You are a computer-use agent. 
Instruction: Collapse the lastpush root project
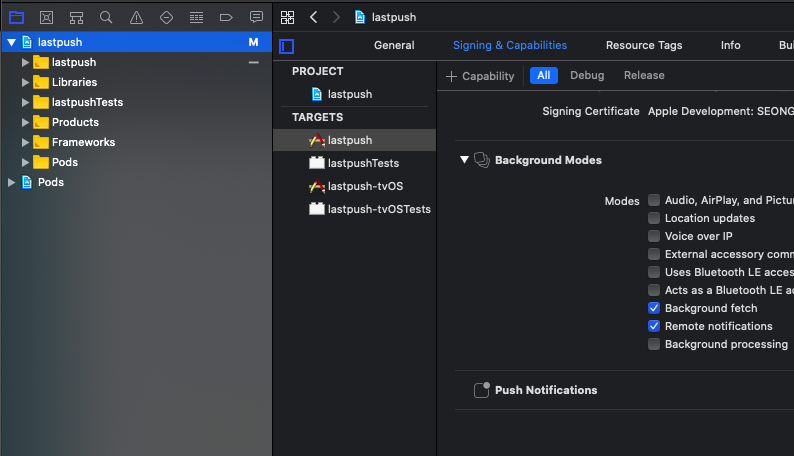[11, 43]
